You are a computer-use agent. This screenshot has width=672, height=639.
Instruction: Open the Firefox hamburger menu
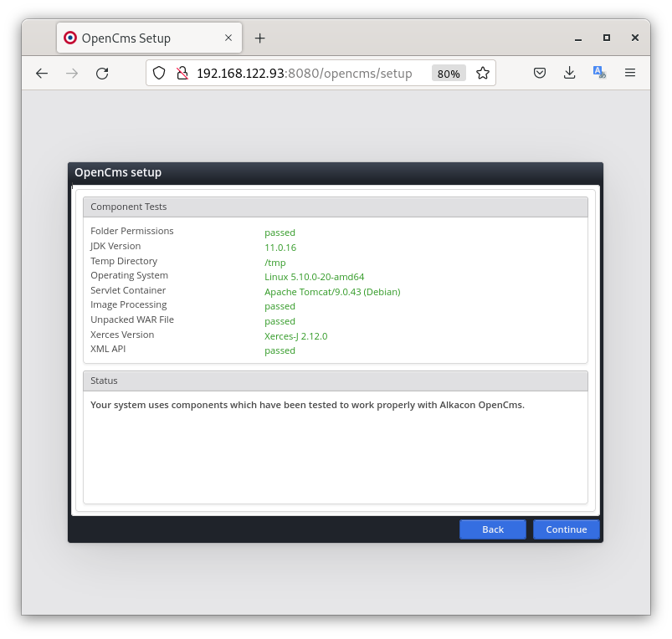pyautogui.click(x=630, y=74)
